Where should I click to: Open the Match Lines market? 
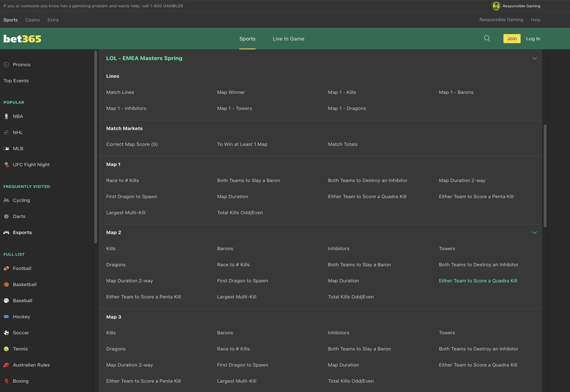coord(120,92)
